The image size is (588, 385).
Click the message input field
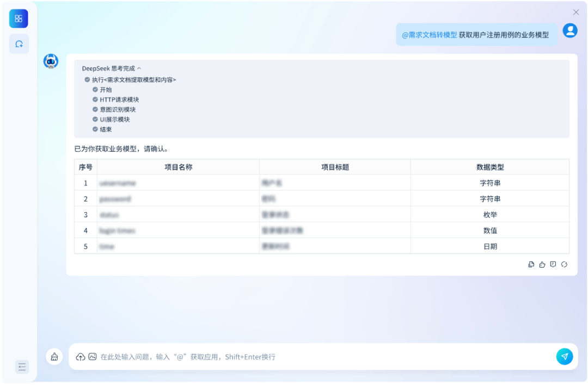272,357
